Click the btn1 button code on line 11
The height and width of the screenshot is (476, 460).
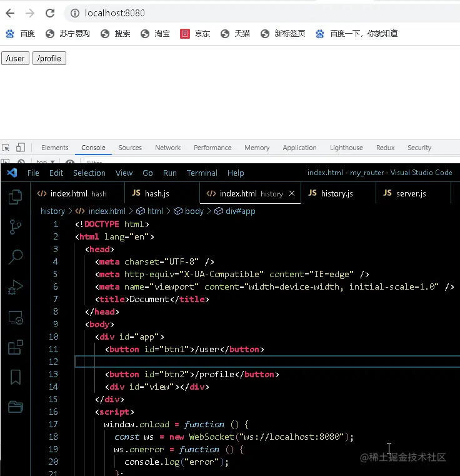(184, 350)
